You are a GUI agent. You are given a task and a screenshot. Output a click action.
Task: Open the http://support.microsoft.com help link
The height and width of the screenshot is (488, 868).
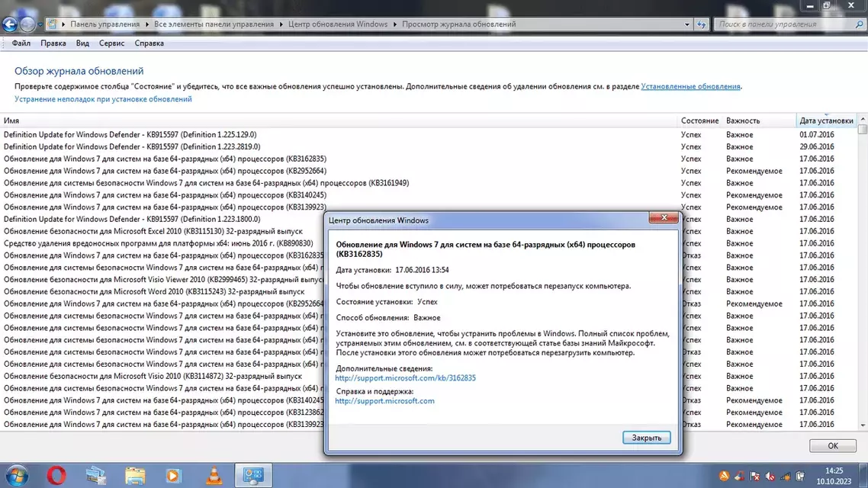pyautogui.click(x=384, y=401)
